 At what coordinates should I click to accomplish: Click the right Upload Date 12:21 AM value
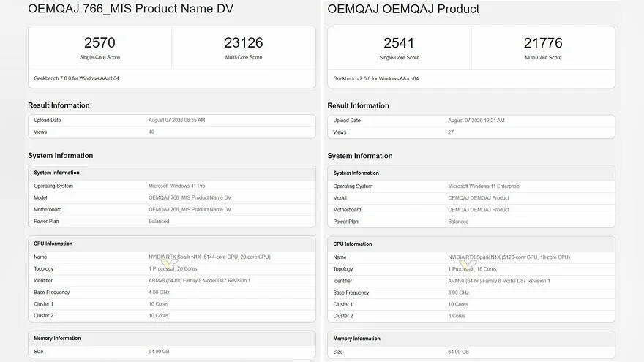coord(476,121)
